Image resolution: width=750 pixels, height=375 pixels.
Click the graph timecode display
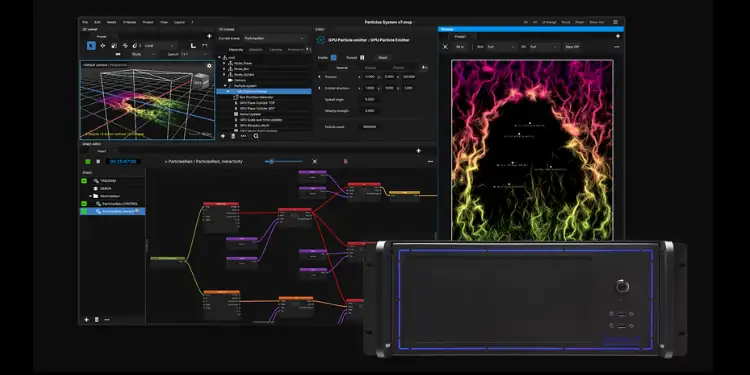tap(123, 162)
